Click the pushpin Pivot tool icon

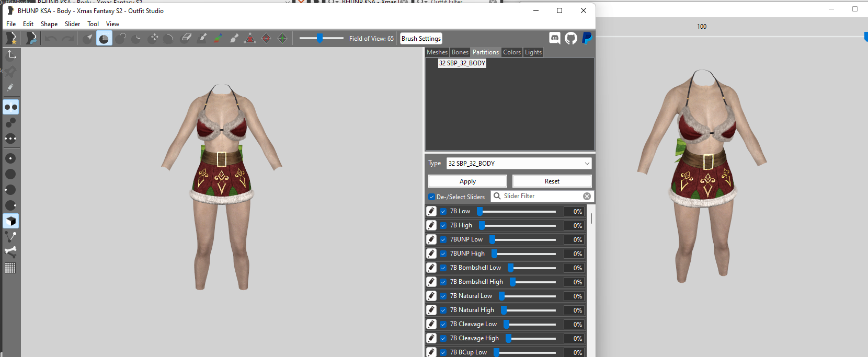(x=11, y=71)
